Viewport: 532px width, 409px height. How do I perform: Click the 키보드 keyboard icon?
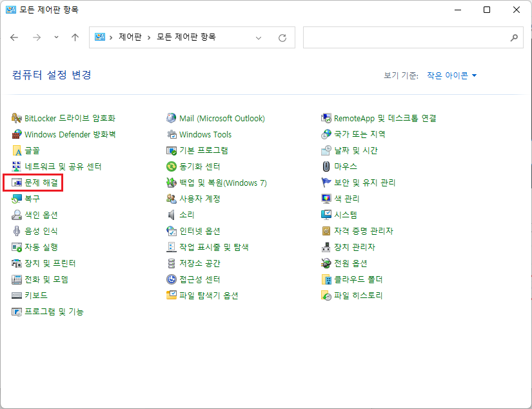pos(17,295)
